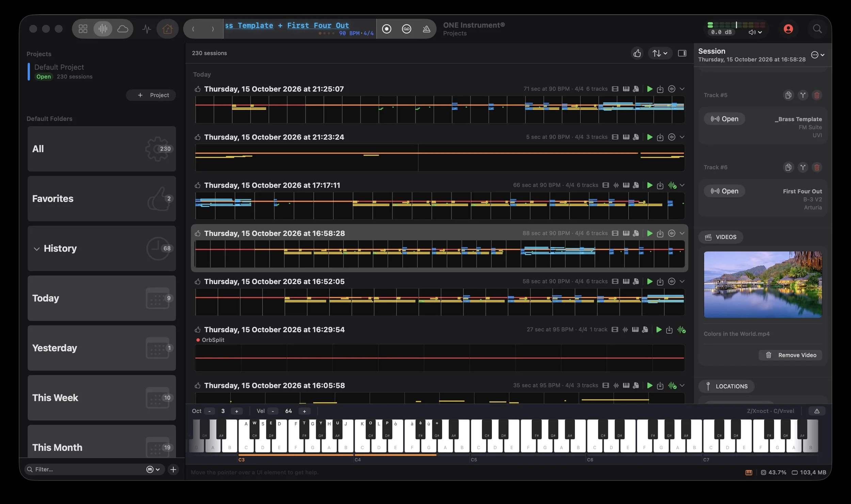Switch to the grid view
The width and height of the screenshot is (851, 504).
tap(83, 29)
